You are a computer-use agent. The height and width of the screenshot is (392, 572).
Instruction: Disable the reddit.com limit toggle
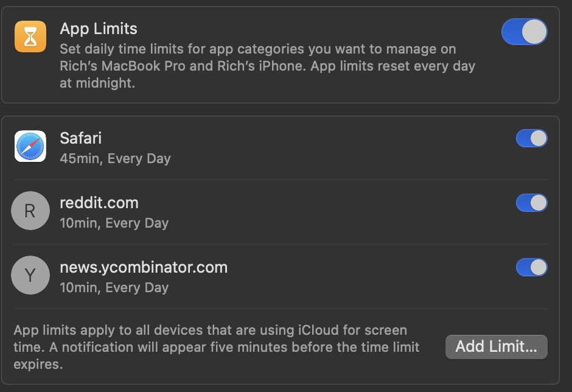[531, 203]
